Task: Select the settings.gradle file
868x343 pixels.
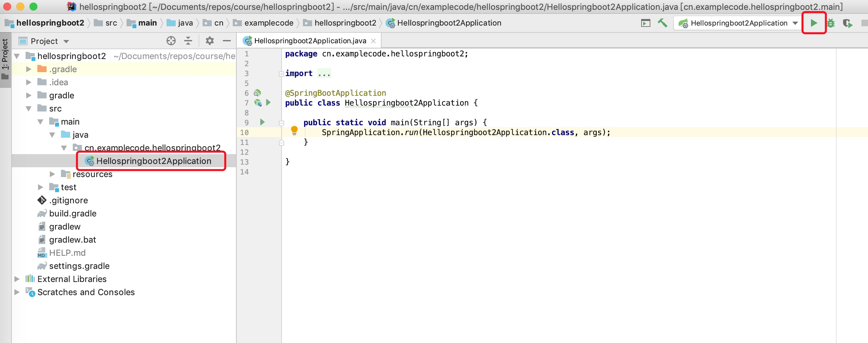Action: tap(124, 266)
